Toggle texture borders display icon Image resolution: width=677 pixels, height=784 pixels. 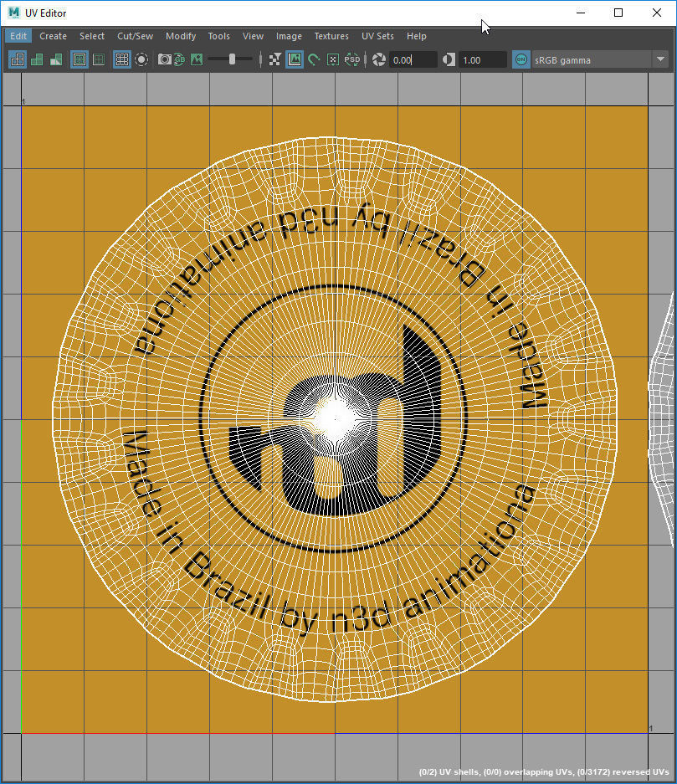point(79,60)
